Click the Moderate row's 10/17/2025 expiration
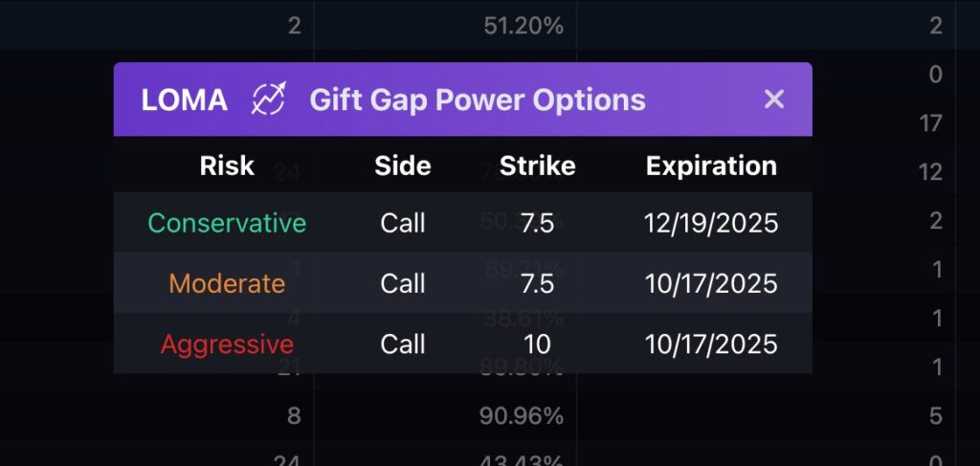This screenshot has height=466, width=980. click(711, 283)
